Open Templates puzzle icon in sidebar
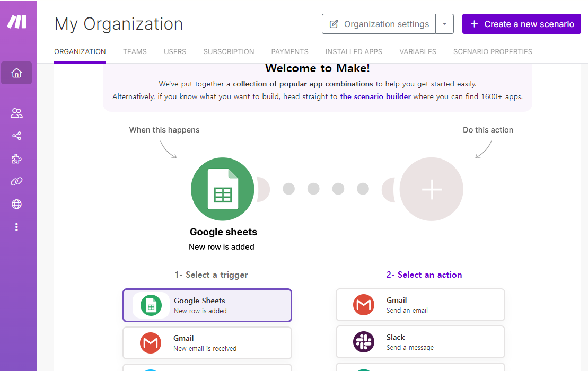 coord(16,158)
